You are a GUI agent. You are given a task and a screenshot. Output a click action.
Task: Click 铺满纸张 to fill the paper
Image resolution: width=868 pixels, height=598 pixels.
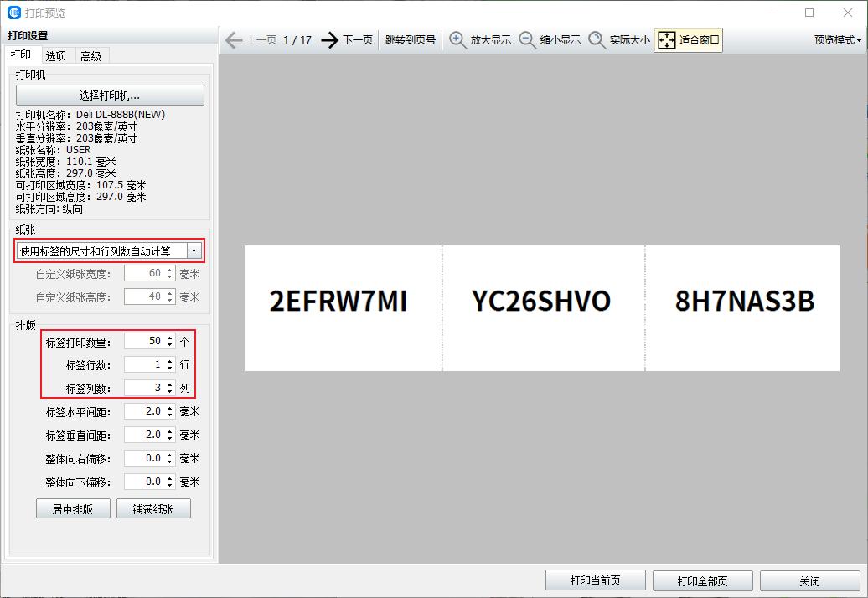153,508
